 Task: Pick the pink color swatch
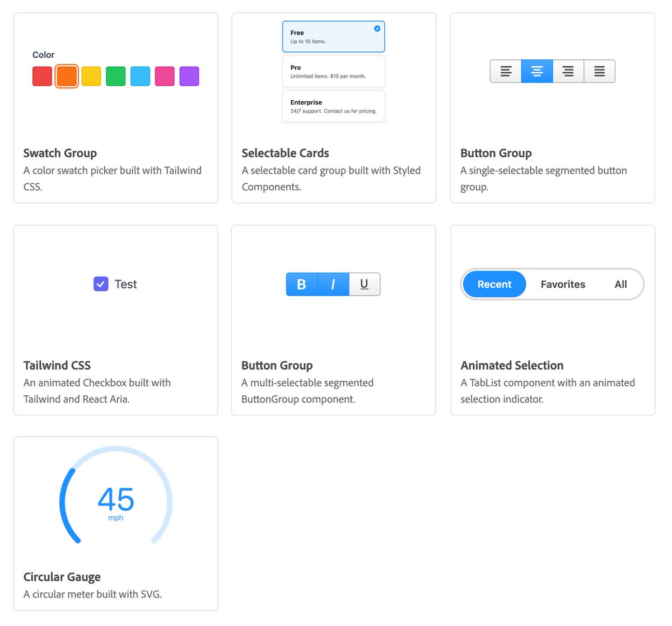pos(165,76)
